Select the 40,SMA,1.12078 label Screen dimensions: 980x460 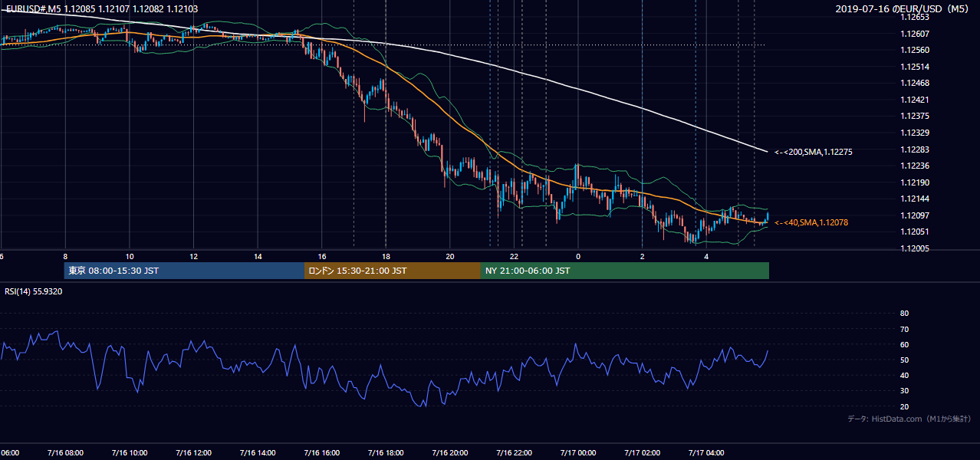(x=811, y=222)
